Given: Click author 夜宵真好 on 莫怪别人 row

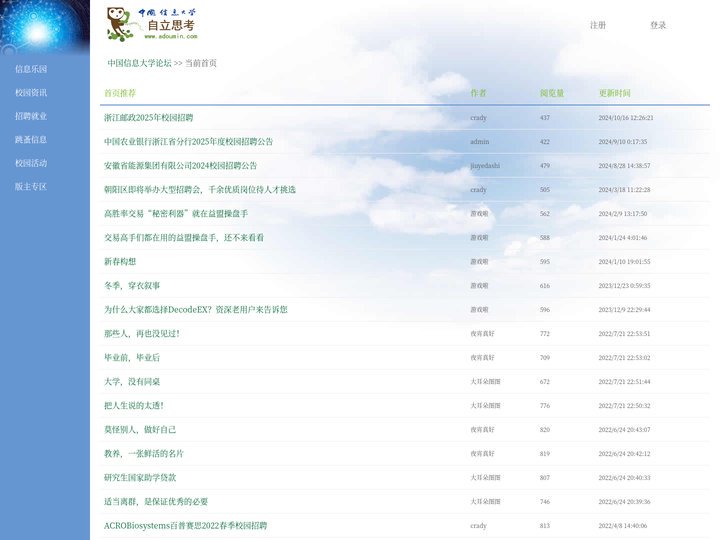Looking at the screenshot, I should tap(482, 429).
